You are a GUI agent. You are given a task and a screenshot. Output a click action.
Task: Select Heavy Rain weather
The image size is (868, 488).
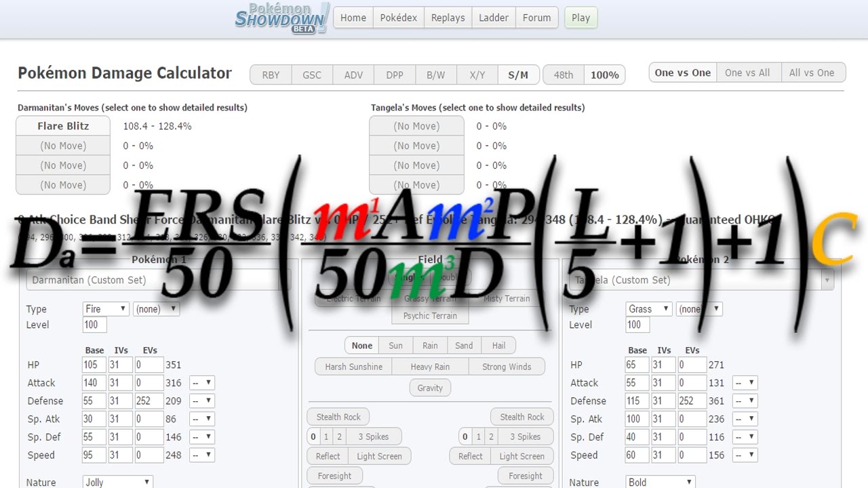(x=431, y=367)
